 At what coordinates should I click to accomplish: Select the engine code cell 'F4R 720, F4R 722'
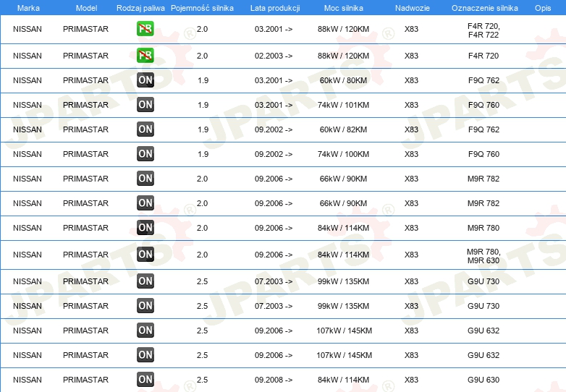[483, 30]
